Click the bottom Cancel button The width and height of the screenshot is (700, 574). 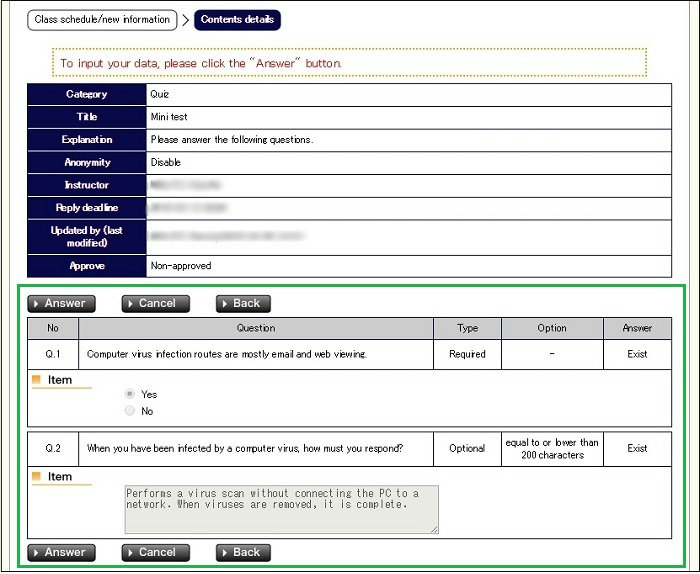155,552
